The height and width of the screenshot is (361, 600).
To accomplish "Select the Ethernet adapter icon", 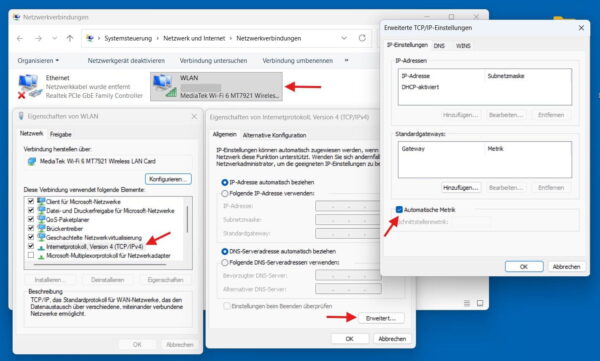I will [x=29, y=87].
